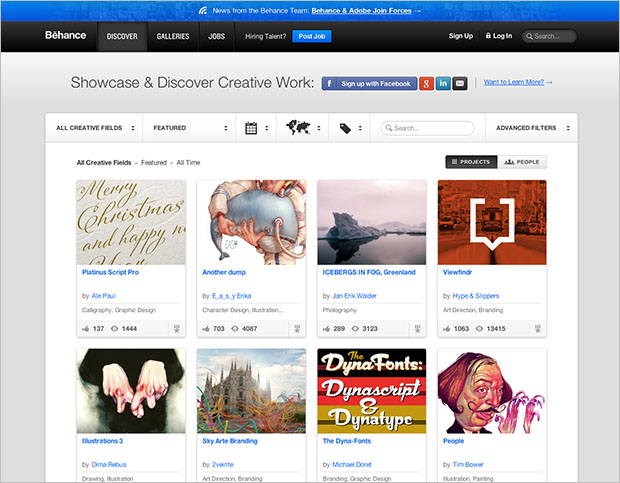The image size is (620, 483).
Task: Click All Time in the breadcrumb
Action: (x=188, y=162)
